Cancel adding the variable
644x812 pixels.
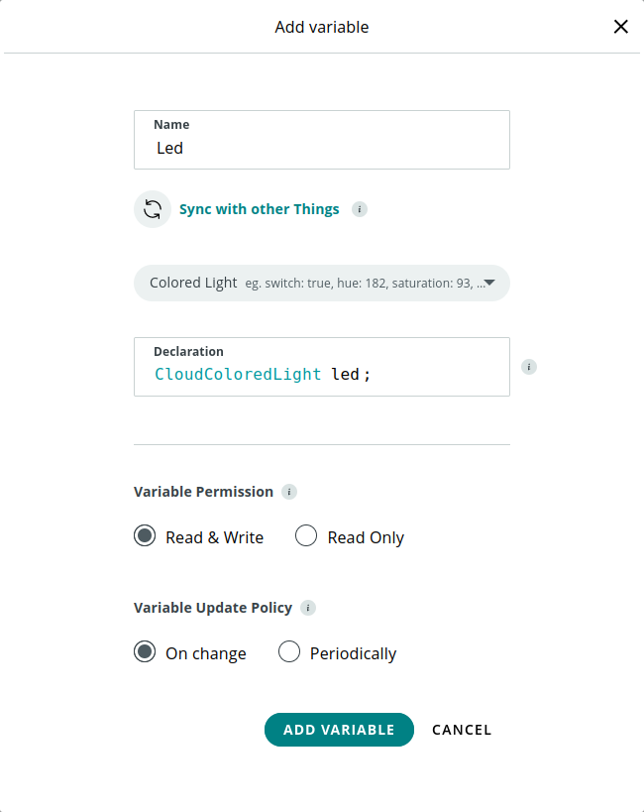point(462,729)
